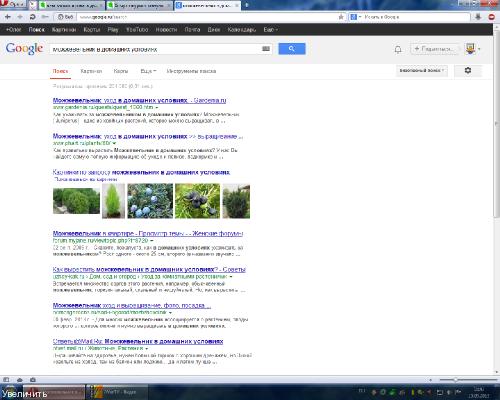This screenshot has height=400, width=500.
Task: Expand the Ещё dropdown under the search box
Action: coord(148,71)
